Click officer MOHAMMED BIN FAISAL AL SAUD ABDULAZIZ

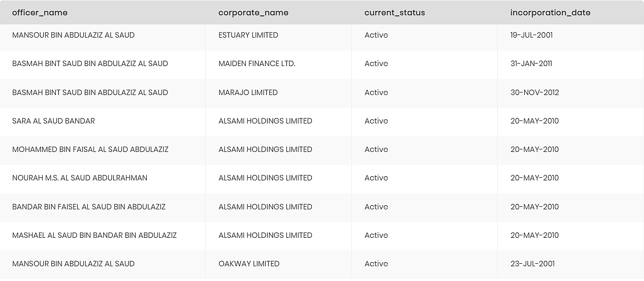pos(90,149)
